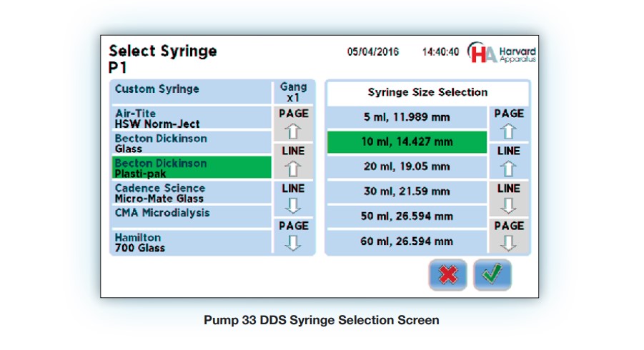This screenshot has height=350, width=644.
Task: Page down in Syringe Size Selection list
Action: 508,236
